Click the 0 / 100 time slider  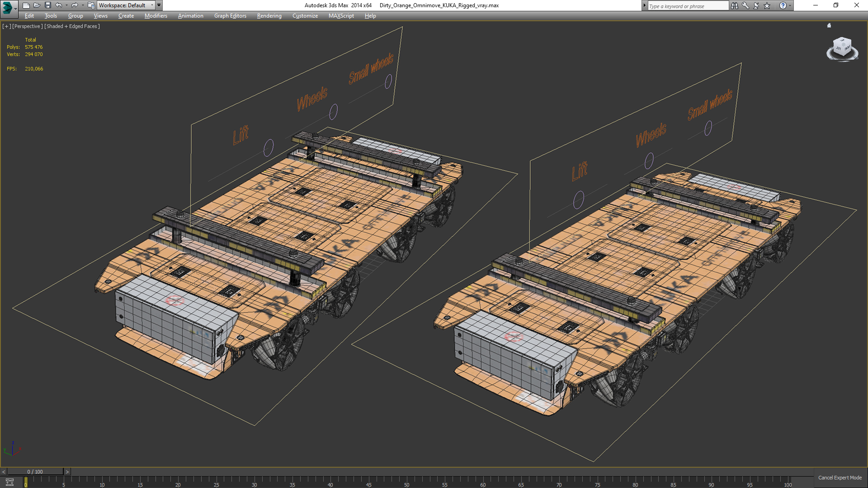(35, 472)
